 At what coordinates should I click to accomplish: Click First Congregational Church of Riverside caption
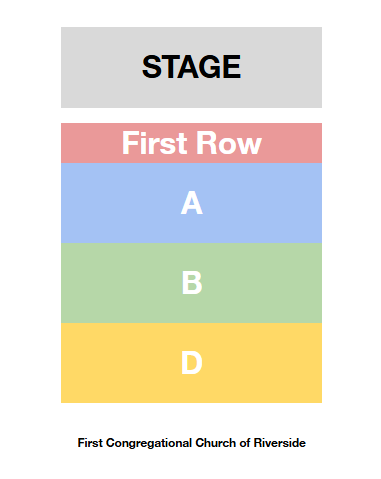192,443
